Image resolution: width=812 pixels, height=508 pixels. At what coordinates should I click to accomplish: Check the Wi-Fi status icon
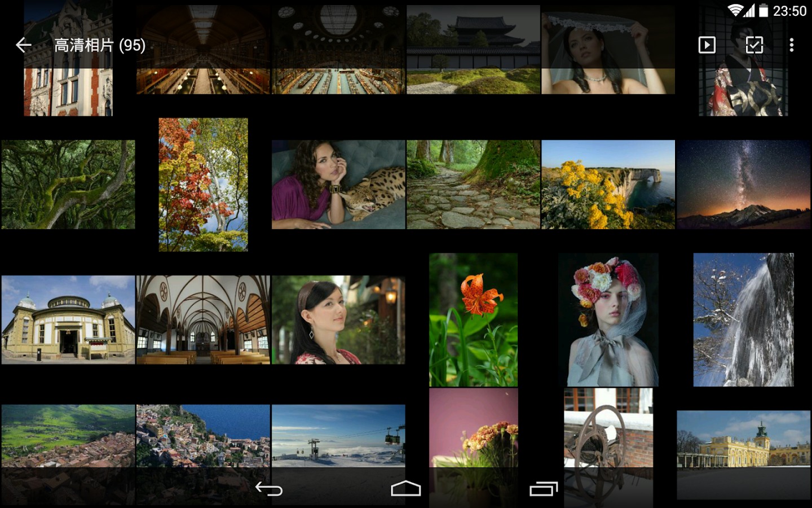pos(734,11)
